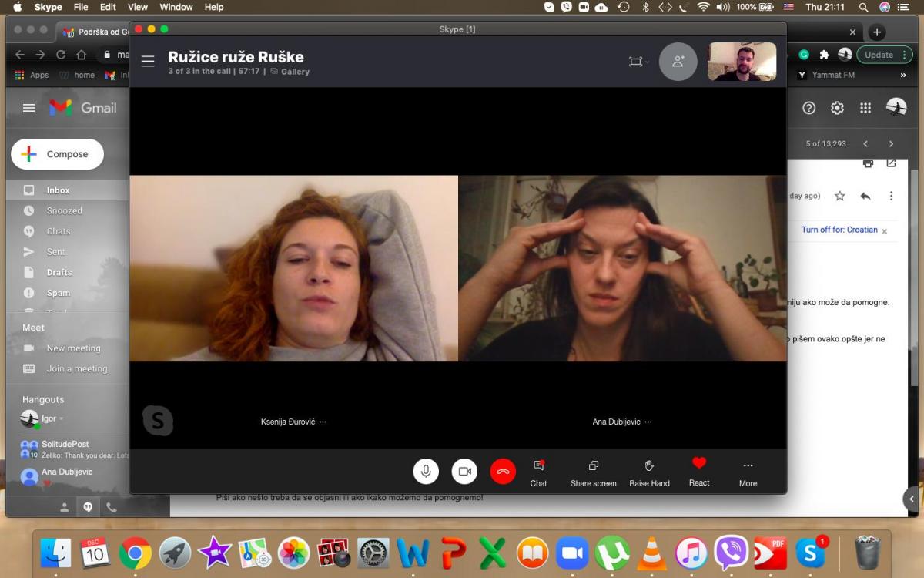Open macOS Spotlight search in menu bar
This screenshot has width=924, height=578.
coord(863,7)
